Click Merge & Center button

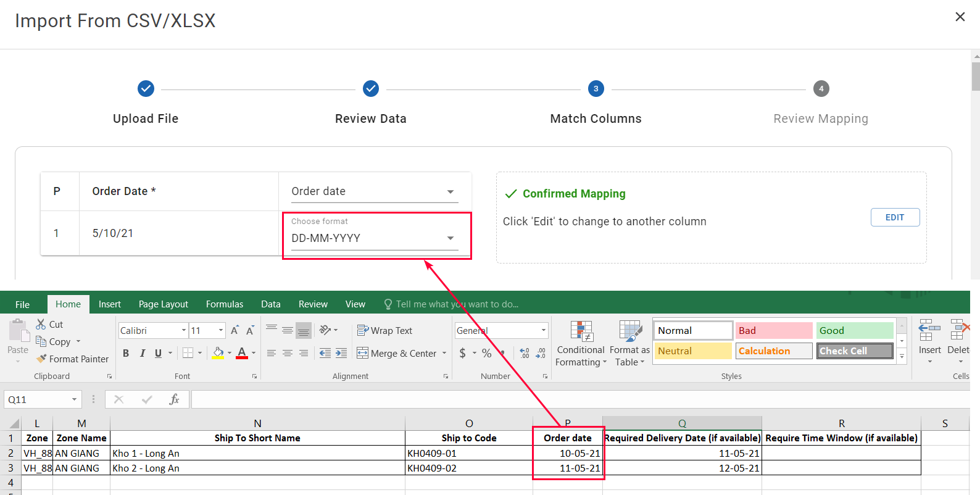click(396, 353)
